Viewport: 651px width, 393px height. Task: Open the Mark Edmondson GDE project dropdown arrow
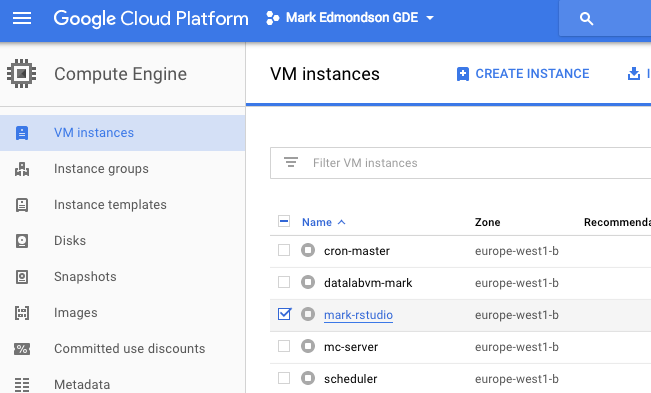tap(430, 18)
